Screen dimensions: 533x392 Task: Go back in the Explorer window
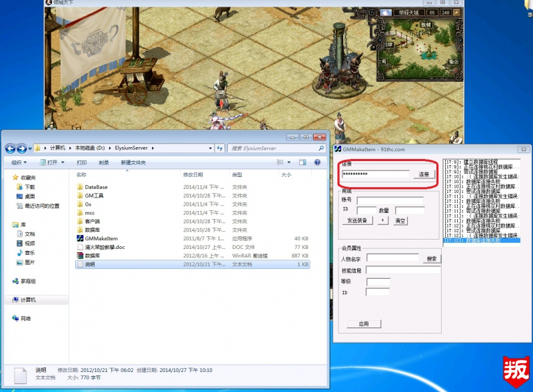coord(10,148)
